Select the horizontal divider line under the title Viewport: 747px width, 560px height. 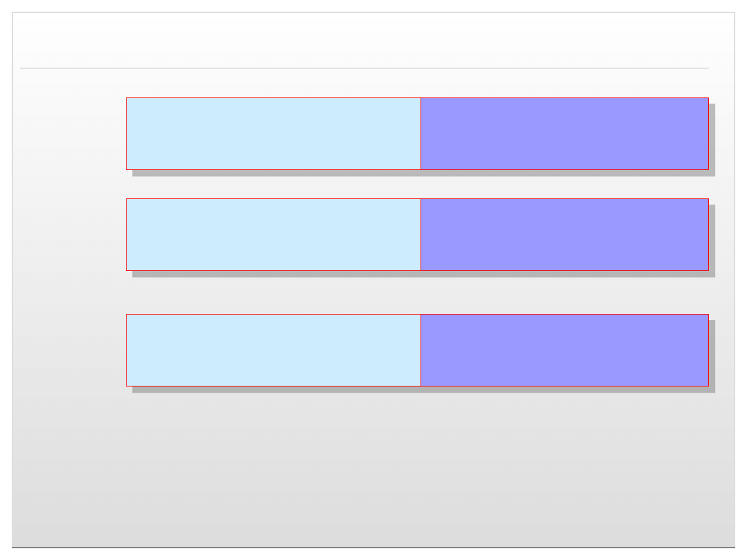(365, 68)
